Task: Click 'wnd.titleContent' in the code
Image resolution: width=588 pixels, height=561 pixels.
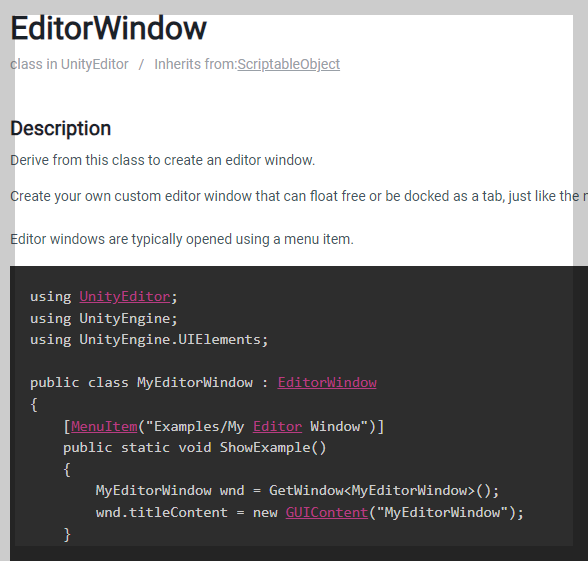Action: click(x=162, y=512)
